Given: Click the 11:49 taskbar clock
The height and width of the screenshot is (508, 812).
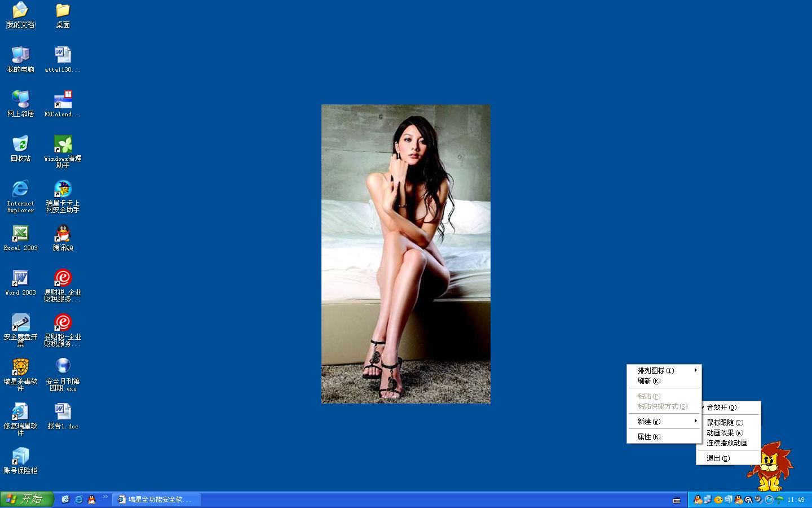Looking at the screenshot, I should 796,500.
